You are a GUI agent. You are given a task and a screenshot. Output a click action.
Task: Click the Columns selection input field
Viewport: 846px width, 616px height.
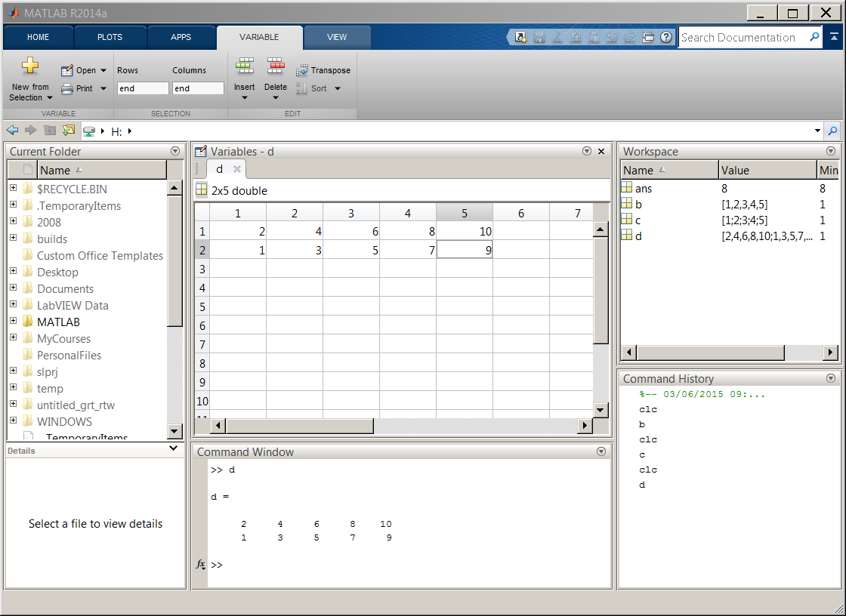pos(198,88)
